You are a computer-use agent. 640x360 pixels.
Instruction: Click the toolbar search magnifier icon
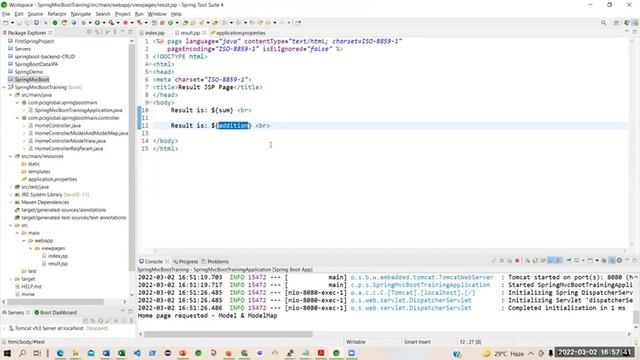(603, 23)
